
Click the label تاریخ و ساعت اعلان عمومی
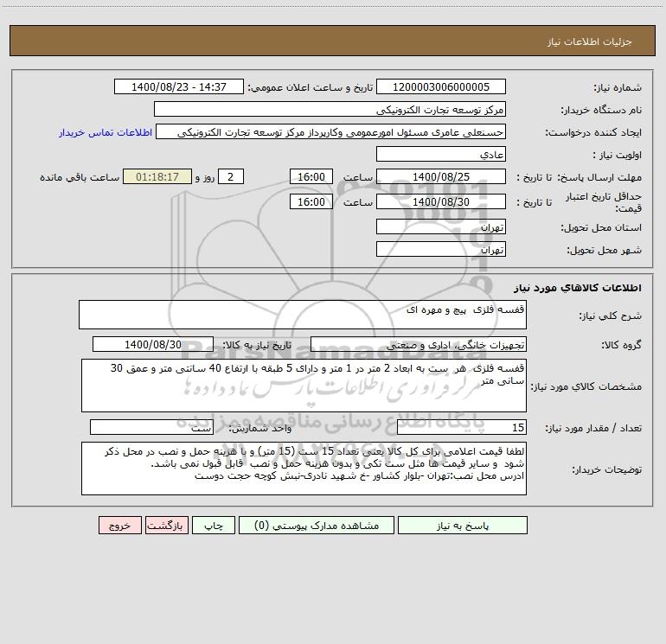[310, 88]
